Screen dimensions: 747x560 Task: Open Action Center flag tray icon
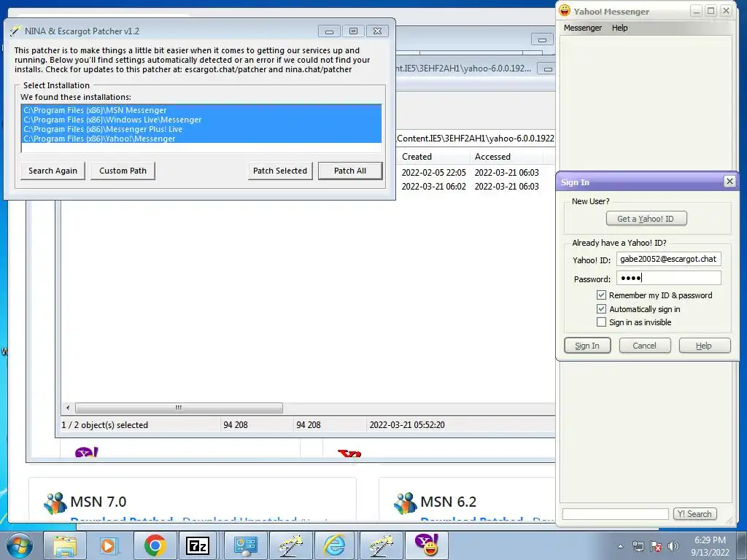[656, 546]
